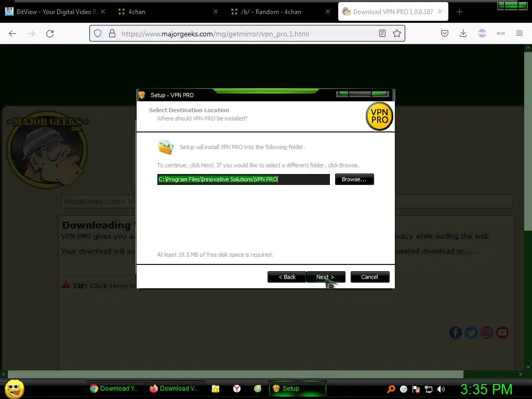Click Next in the VPN PRO setup

326,277
